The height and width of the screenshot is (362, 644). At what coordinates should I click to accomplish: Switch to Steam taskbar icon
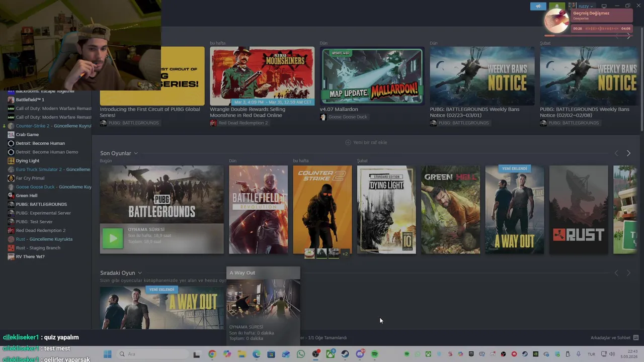coord(345,354)
